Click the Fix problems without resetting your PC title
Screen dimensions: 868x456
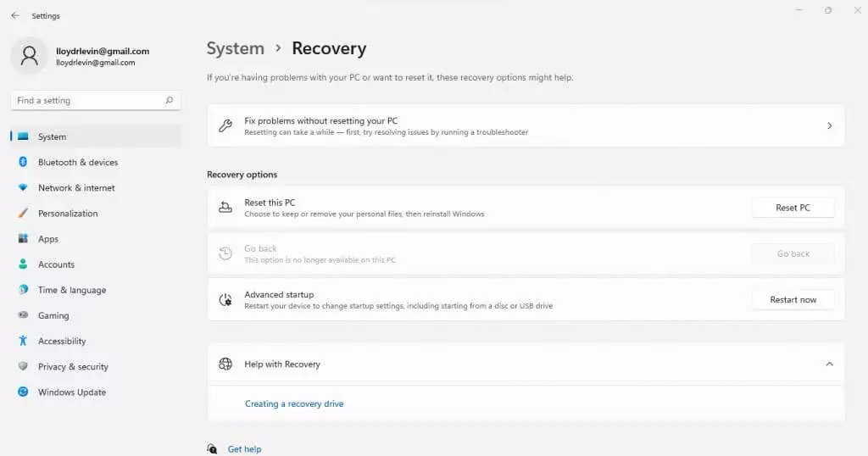tap(321, 120)
